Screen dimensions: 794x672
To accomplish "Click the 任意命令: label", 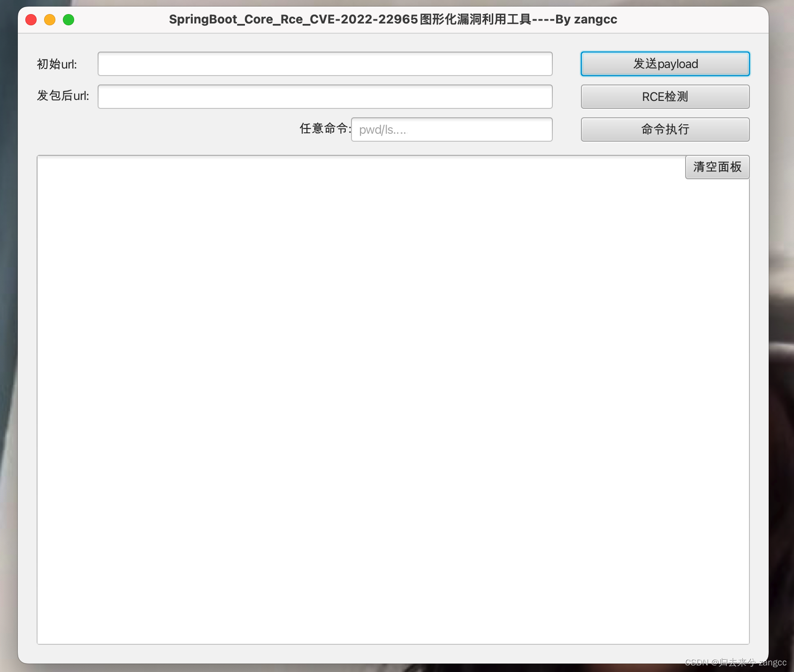I will coord(325,129).
